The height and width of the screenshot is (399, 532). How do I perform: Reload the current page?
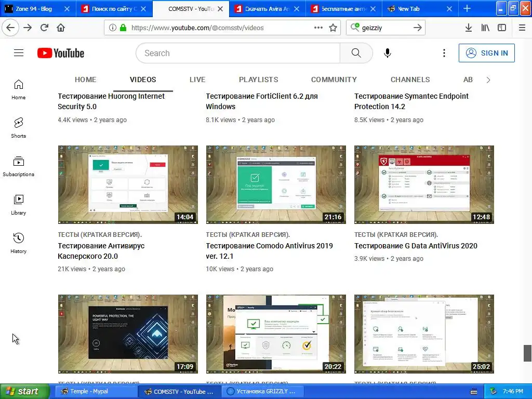[x=45, y=28]
